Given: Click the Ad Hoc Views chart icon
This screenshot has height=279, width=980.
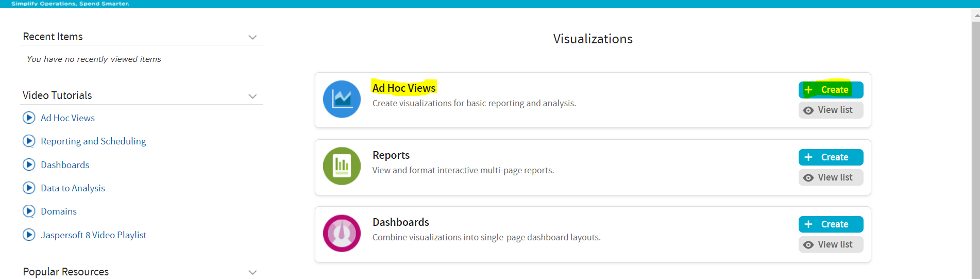Looking at the screenshot, I should coord(342,99).
